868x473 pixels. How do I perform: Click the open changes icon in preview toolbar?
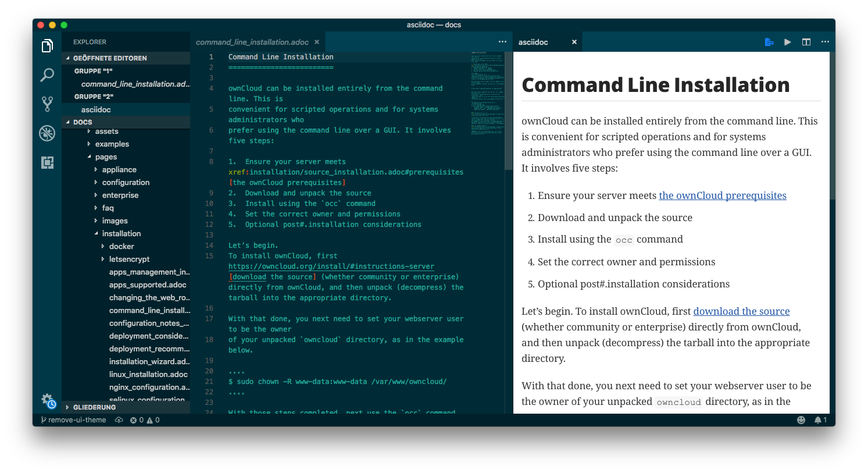pyautogui.click(x=769, y=42)
